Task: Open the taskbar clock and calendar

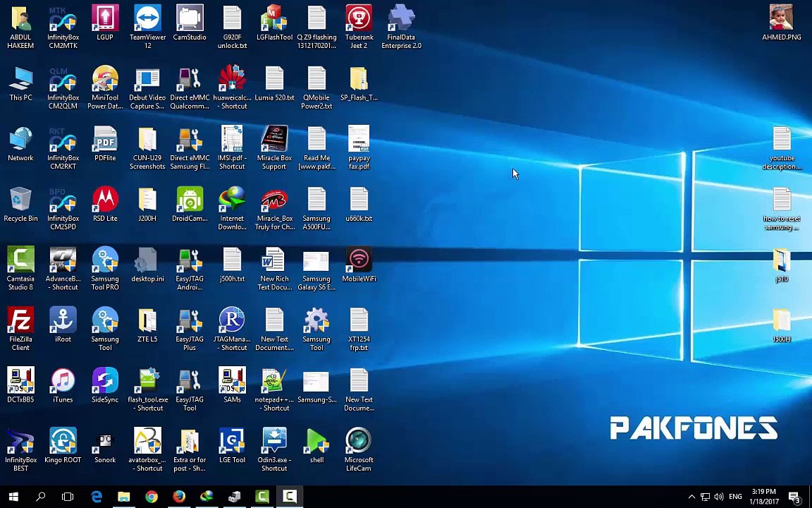Action: (764, 497)
